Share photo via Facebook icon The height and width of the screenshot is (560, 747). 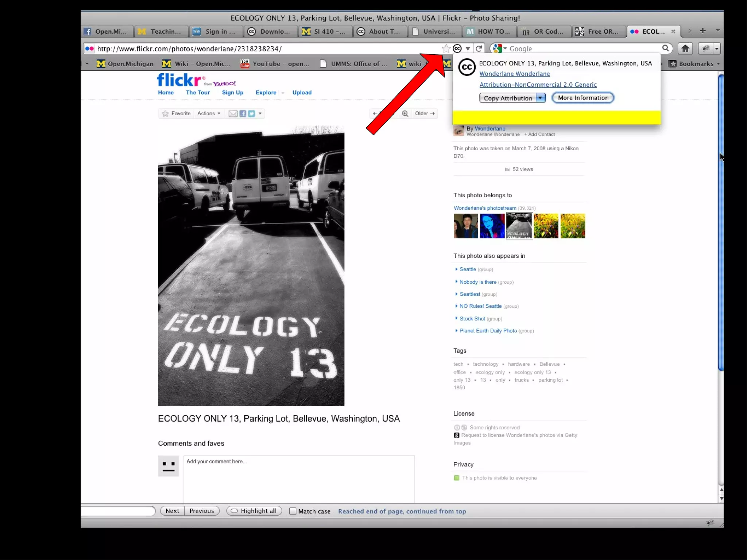(243, 113)
